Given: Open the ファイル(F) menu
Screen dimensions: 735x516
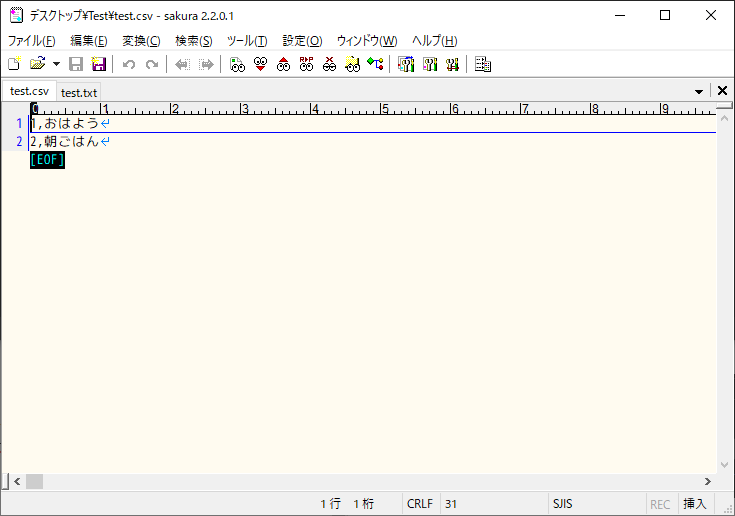Looking at the screenshot, I should (x=31, y=41).
